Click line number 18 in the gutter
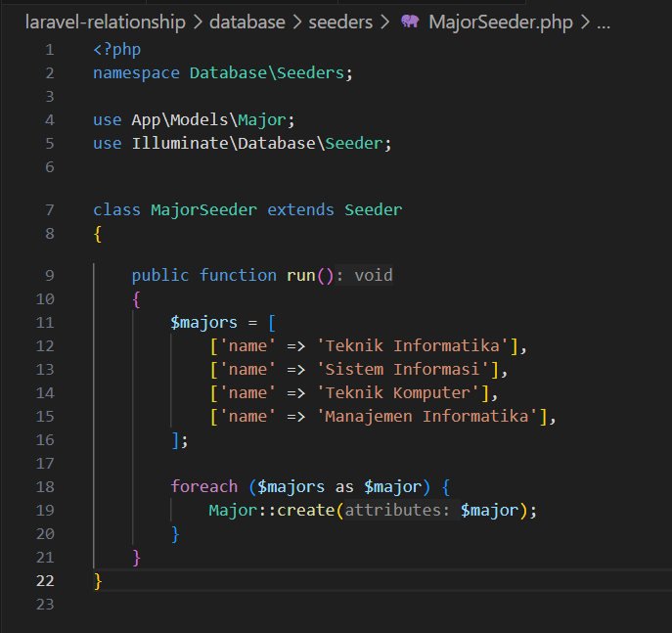This screenshot has width=672, height=633. (45, 486)
